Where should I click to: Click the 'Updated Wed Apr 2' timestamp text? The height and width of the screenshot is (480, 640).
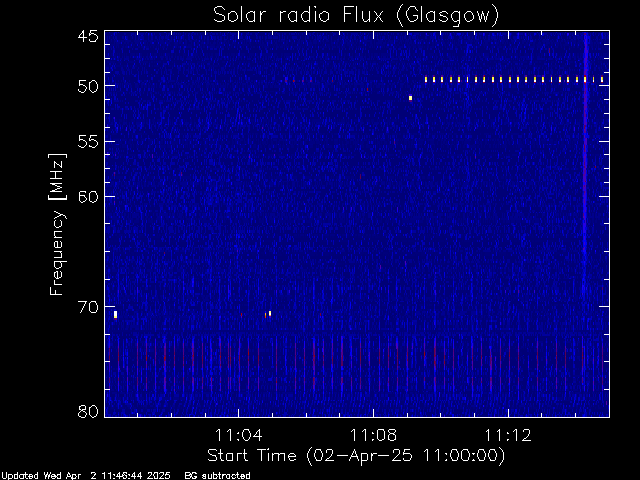[x=85, y=476]
